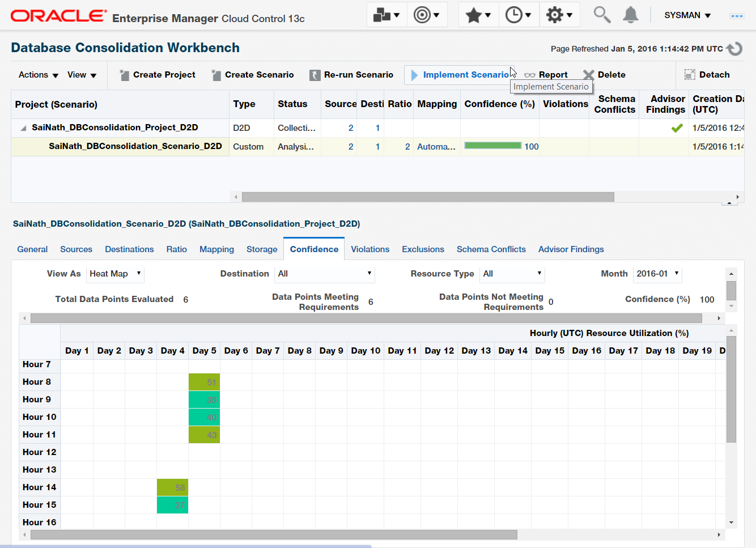The image size is (756, 548).
Task: Collapse the SaiNath_DBConsolidation_Project_D2D row
Action: coord(23,128)
